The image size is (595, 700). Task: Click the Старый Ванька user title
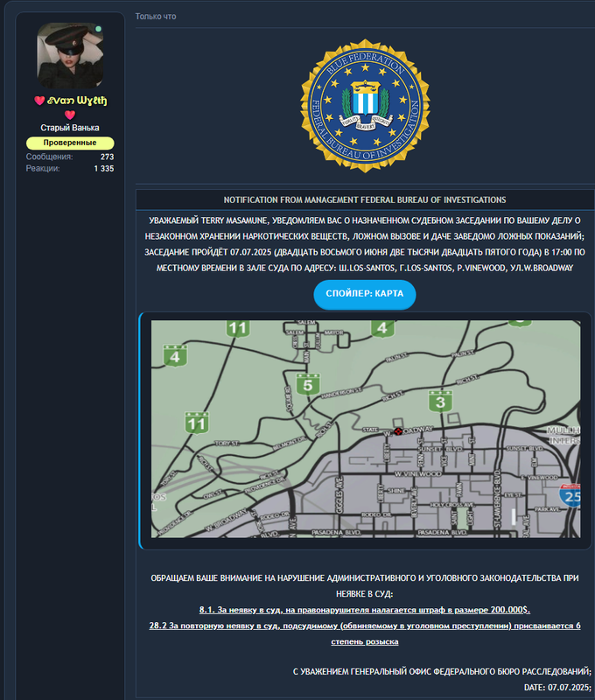pyautogui.click(x=70, y=128)
